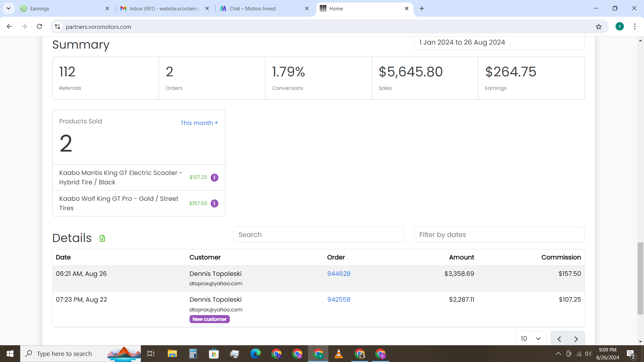This screenshot has height=362, width=644.
Task: Click the browser forward arrow
Action: (x=24, y=26)
